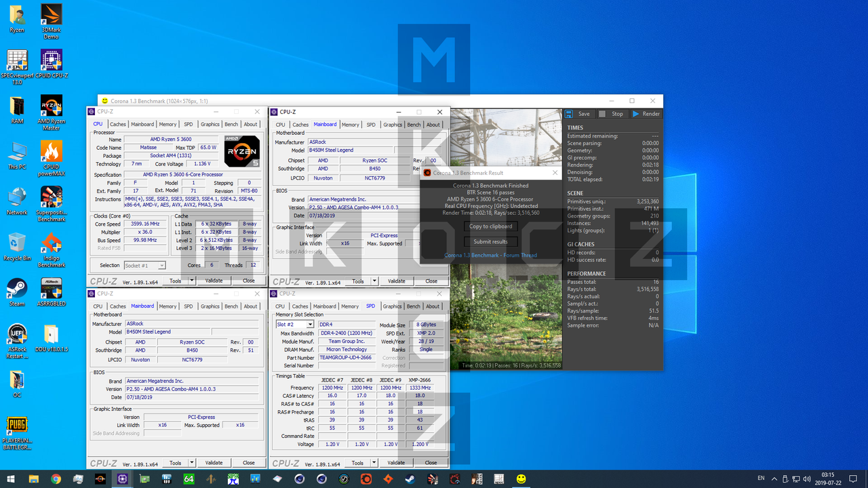Open This PC desktop icon
The height and width of the screenshot is (488, 868).
click(17, 156)
